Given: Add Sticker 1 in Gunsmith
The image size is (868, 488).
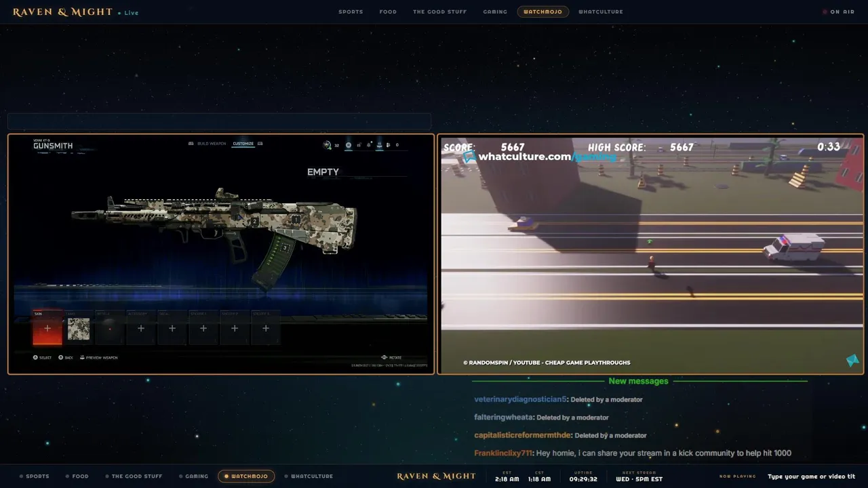Looking at the screenshot, I should [203, 328].
